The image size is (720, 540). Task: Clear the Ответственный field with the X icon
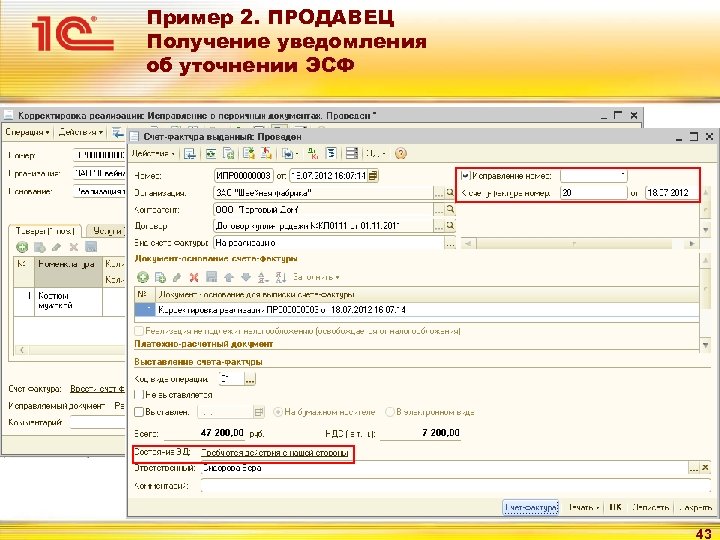pos(706,468)
